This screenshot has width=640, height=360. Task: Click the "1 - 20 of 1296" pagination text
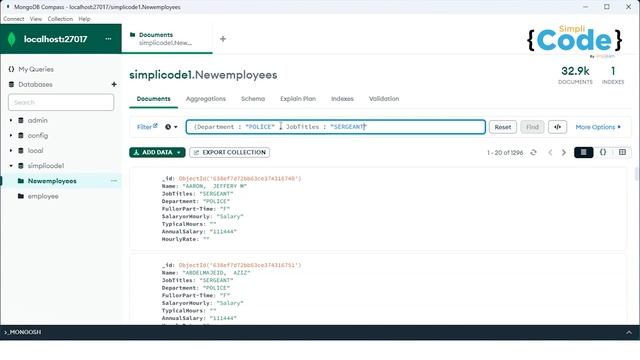pos(505,153)
